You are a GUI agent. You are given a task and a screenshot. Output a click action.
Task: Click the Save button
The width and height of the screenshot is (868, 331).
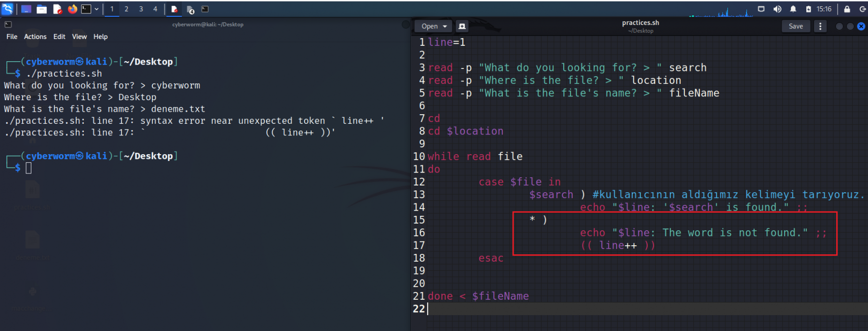796,26
